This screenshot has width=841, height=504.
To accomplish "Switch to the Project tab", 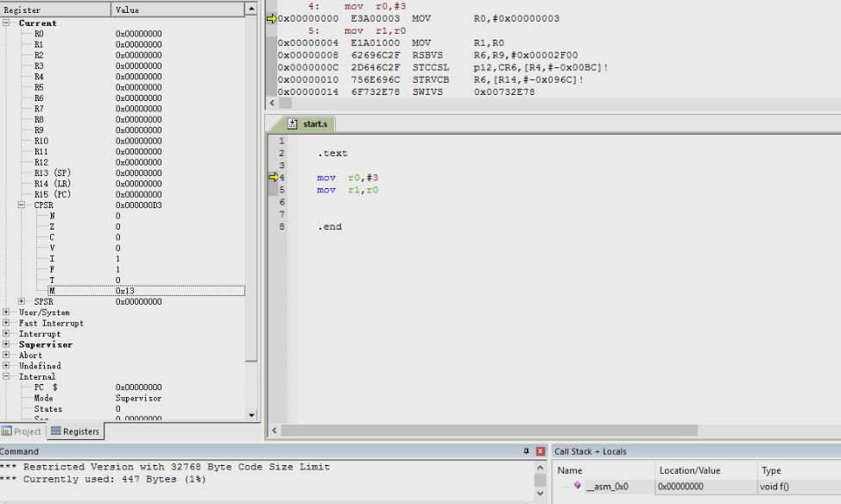I will 22,432.
